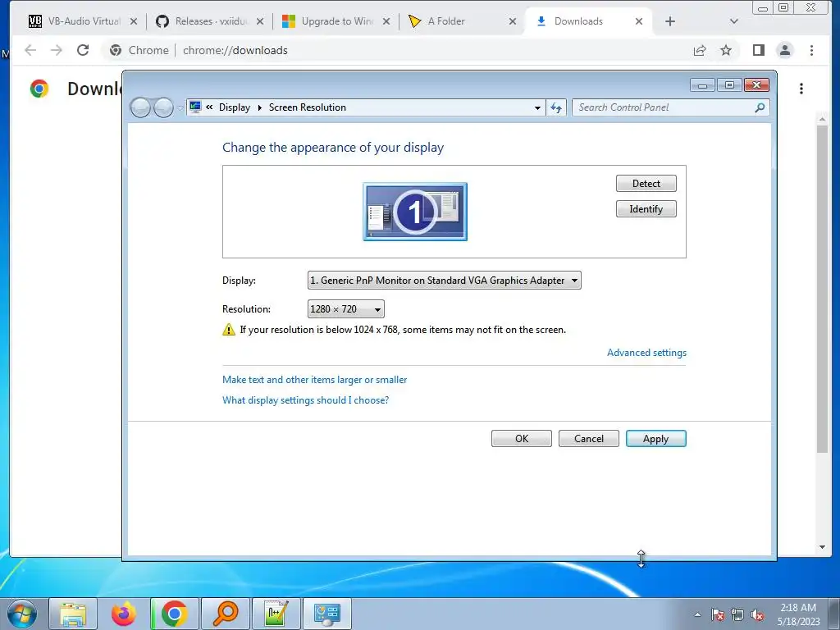Viewport: 840px width, 630px height.
Task: Click the muted volume tray icon
Action: point(757,614)
